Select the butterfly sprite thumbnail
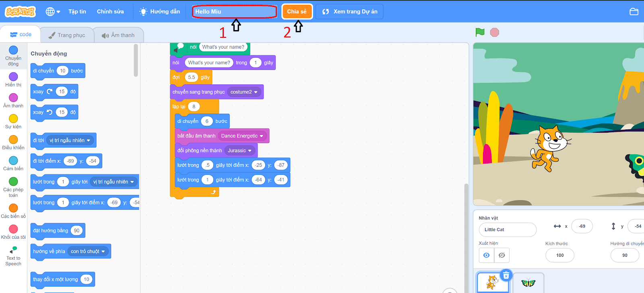Viewport: 644px width, 293px height. click(x=528, y=283)
